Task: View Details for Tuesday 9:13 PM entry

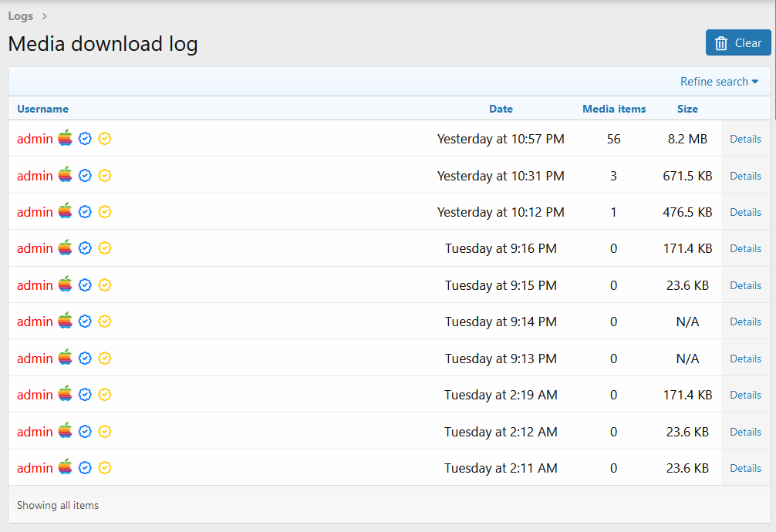Action: (745, 359)
